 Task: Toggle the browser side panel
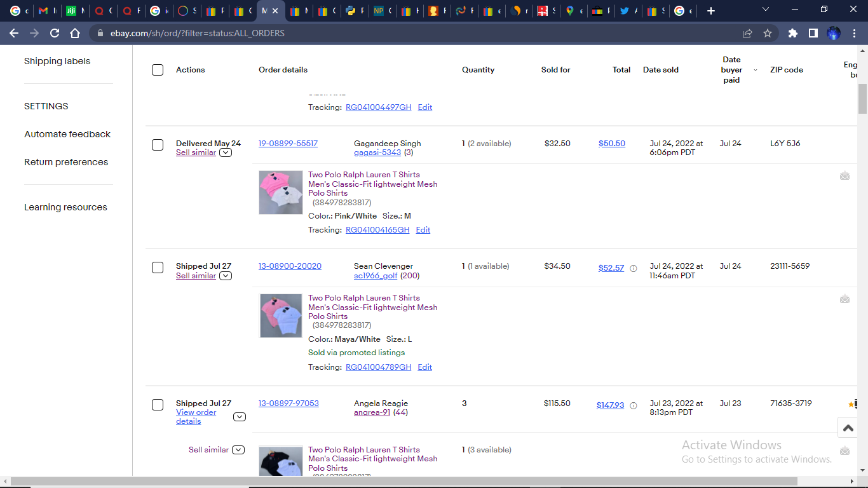(813, 33)
